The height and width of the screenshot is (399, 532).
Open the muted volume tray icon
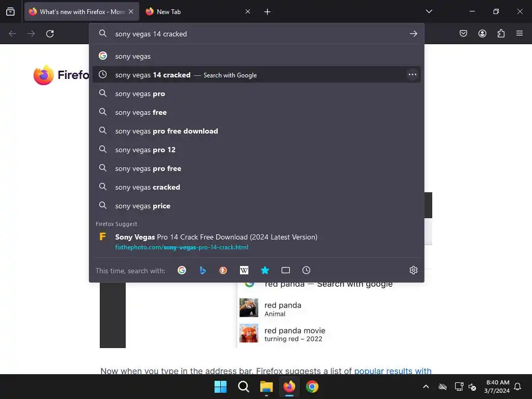pyautogui.click(x=472, y=387)
